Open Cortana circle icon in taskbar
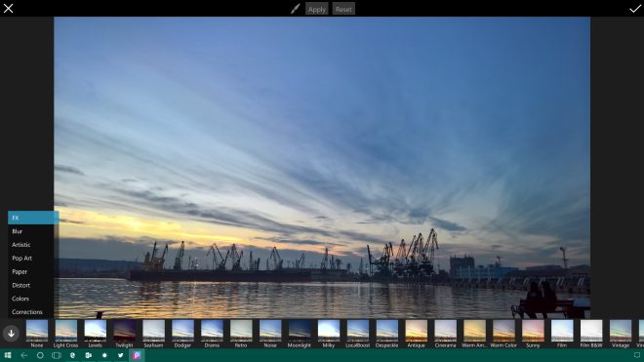This screenshot has width=644, height=362. 40,355
